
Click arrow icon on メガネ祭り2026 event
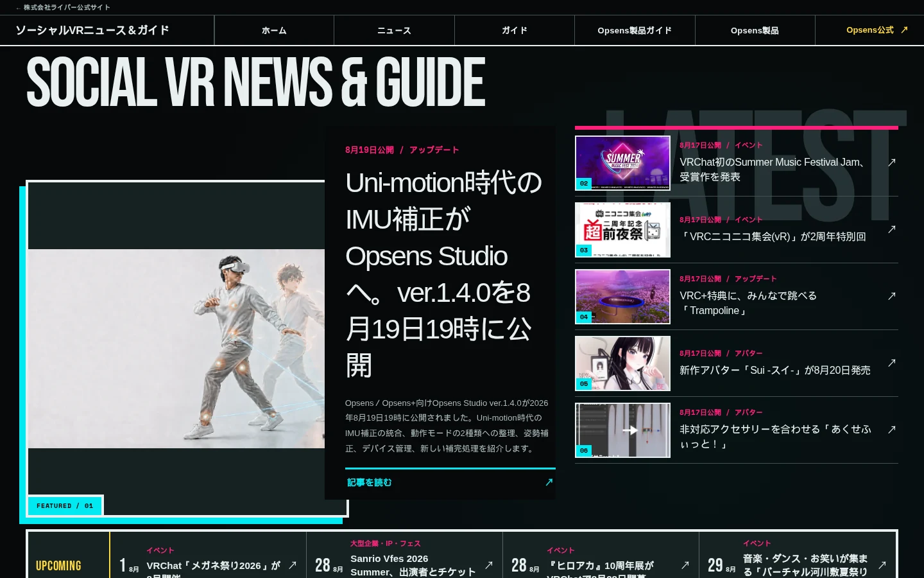293,565
